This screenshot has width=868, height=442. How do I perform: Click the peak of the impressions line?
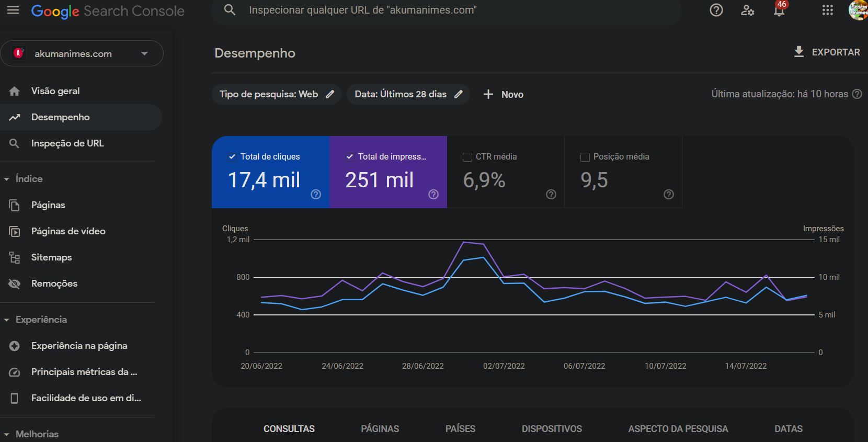tap(464, 242)
